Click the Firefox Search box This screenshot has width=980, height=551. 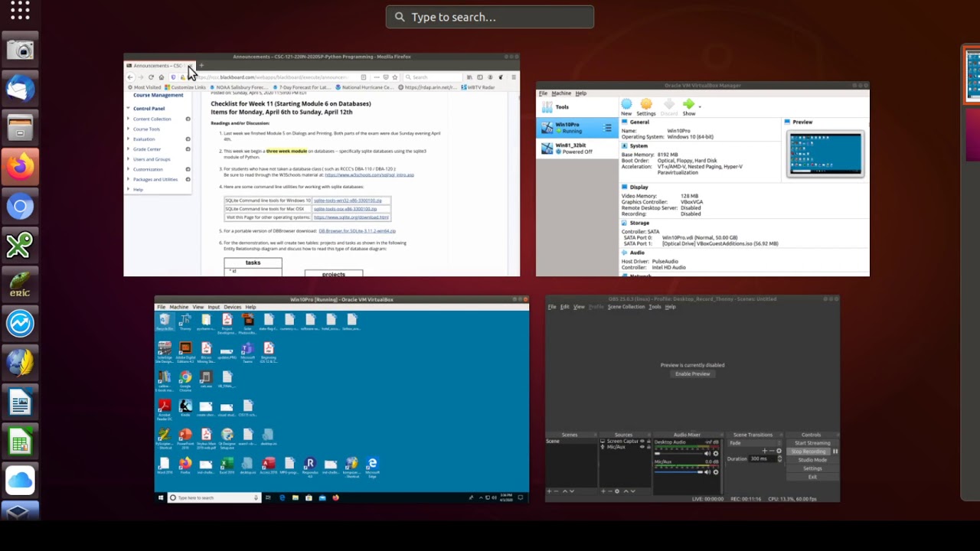[433, 77]
